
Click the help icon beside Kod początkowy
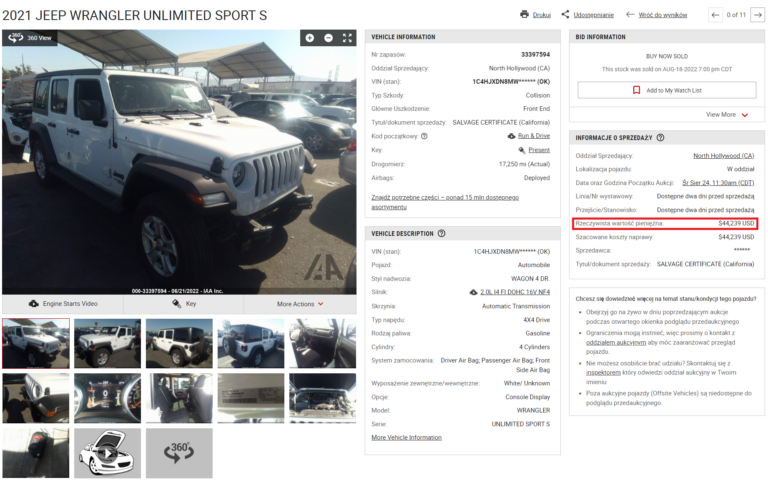tap(424, 136)
